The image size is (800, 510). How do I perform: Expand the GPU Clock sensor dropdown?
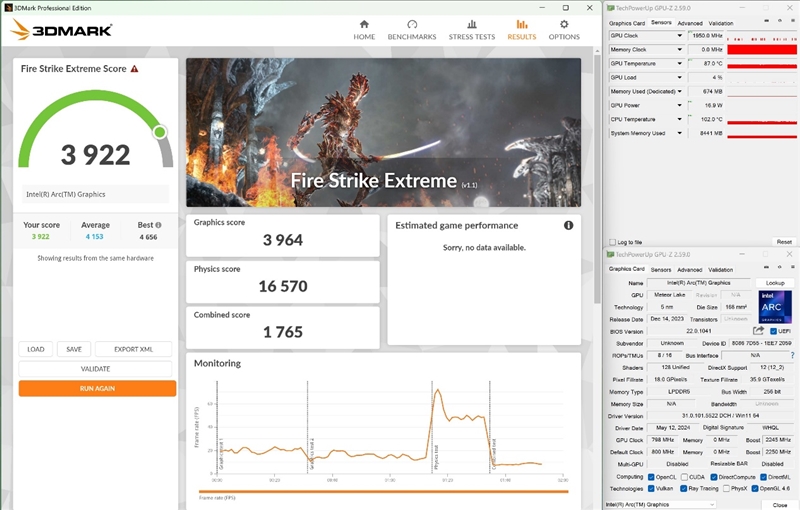point(680,36)
